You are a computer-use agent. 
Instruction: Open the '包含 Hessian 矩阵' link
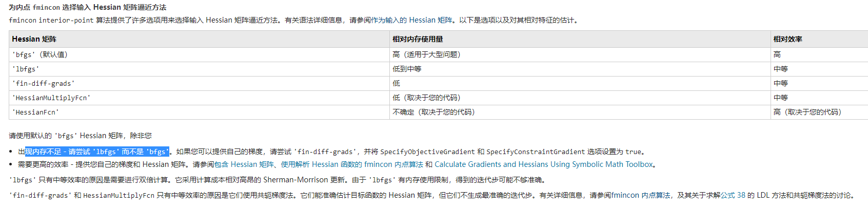pos(244,164)
